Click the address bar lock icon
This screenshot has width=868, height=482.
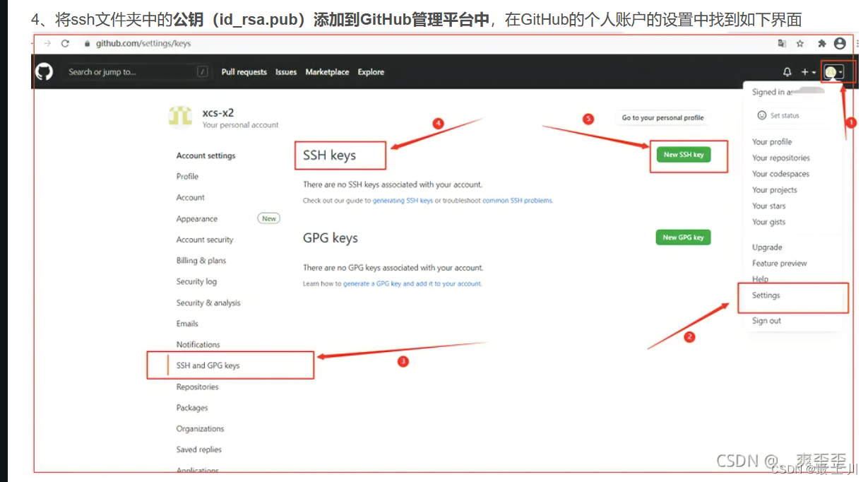pyautogui.click(x=88, y=43)
